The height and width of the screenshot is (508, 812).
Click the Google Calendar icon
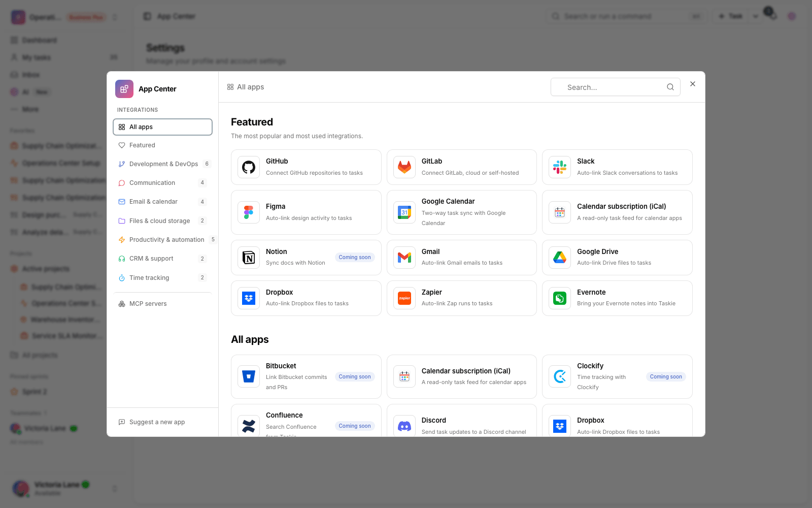click(404, 212)
